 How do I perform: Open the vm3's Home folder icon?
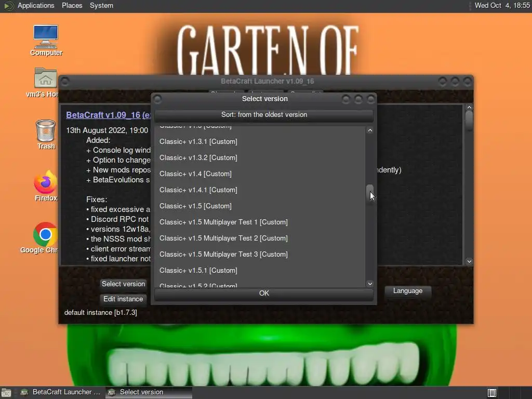[x=45, y=83]
